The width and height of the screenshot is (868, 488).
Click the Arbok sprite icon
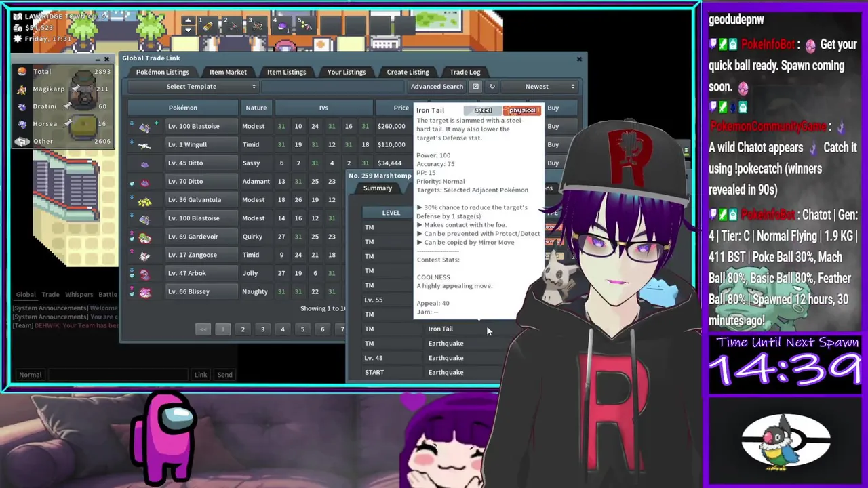tap(144, 274)
